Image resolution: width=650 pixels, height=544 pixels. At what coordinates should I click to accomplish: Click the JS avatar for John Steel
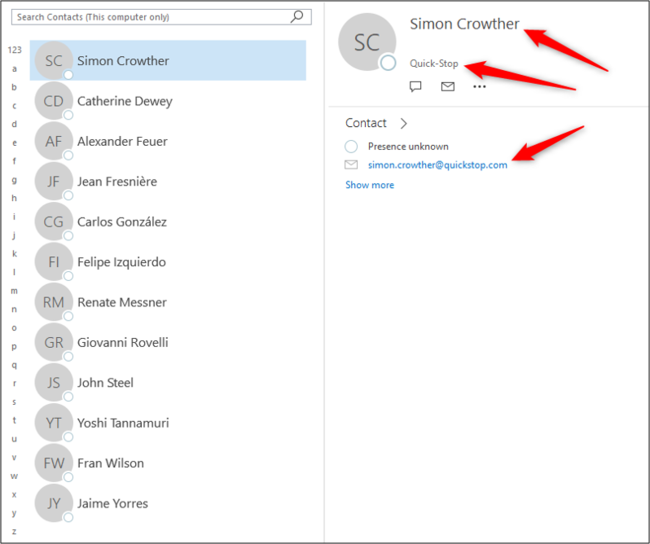coord(53,382)
